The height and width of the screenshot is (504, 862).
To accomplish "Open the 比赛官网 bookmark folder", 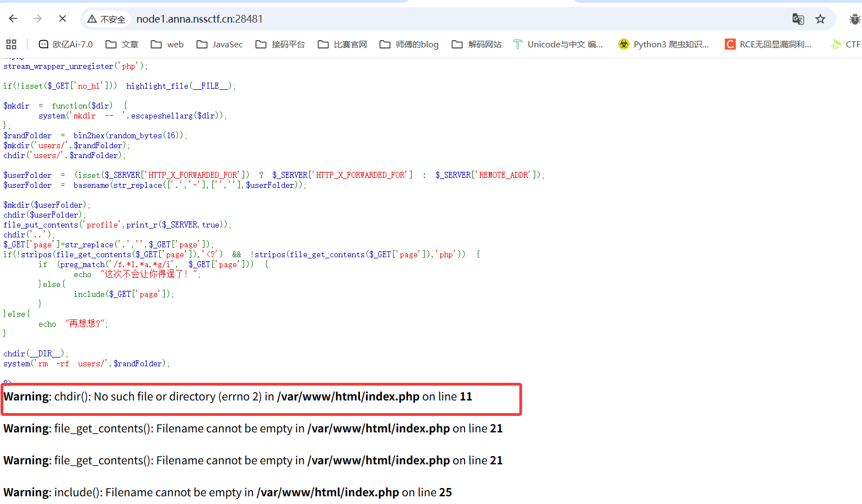I will pyautogui.click(x=342, y=44).
